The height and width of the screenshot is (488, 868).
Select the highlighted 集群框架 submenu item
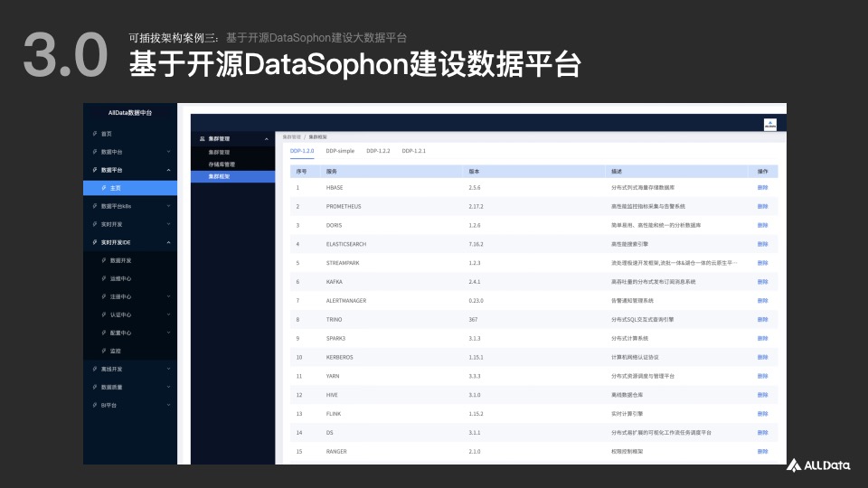[233, 176]
